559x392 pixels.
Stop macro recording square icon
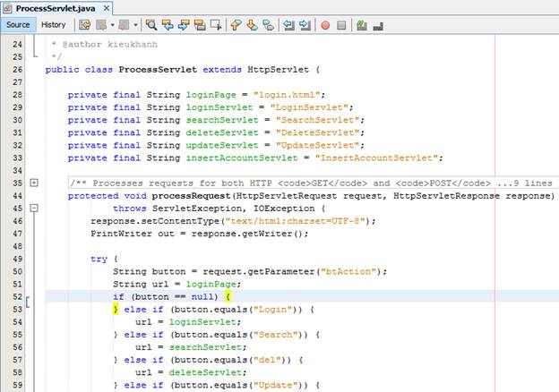tap(341, 25)
